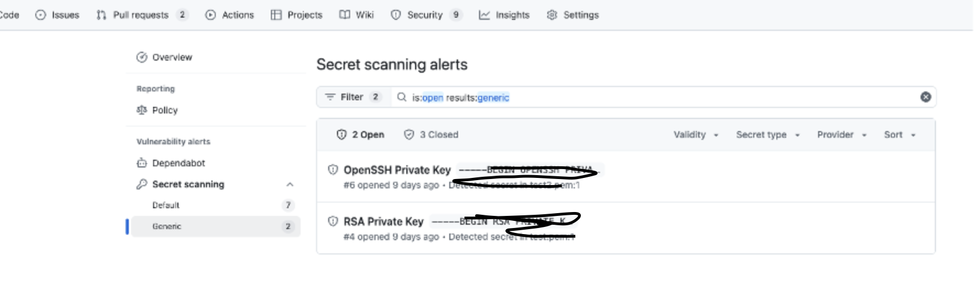Click the Policy scales icon

[x=141, y=110]
